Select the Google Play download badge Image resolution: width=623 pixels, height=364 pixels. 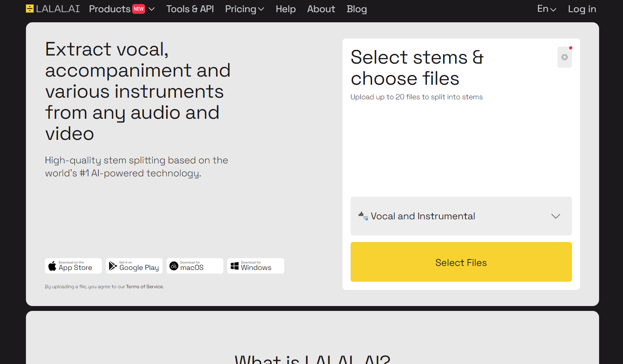pos(134,266)
